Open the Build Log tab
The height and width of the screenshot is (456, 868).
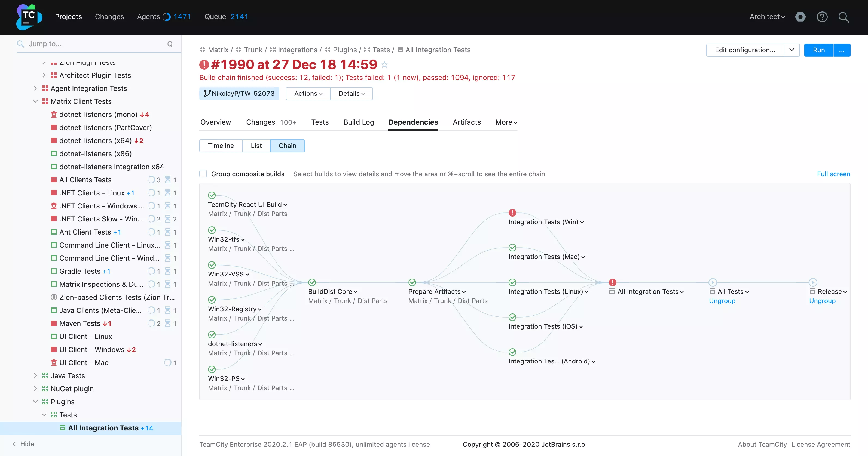[x=359, y=122]
